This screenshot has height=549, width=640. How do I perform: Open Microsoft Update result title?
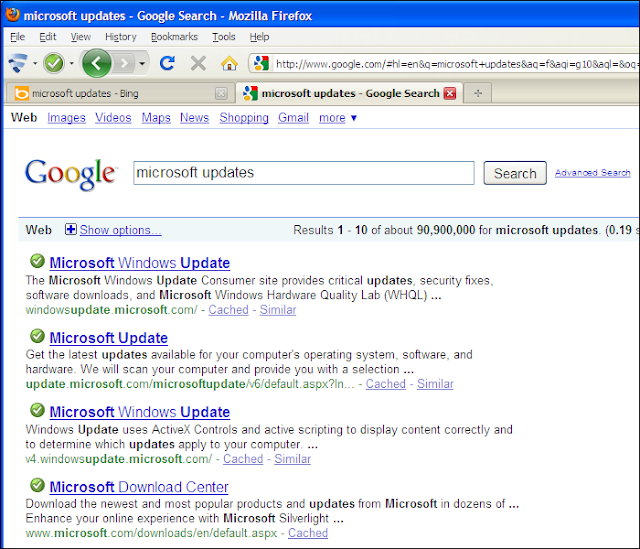109,338
